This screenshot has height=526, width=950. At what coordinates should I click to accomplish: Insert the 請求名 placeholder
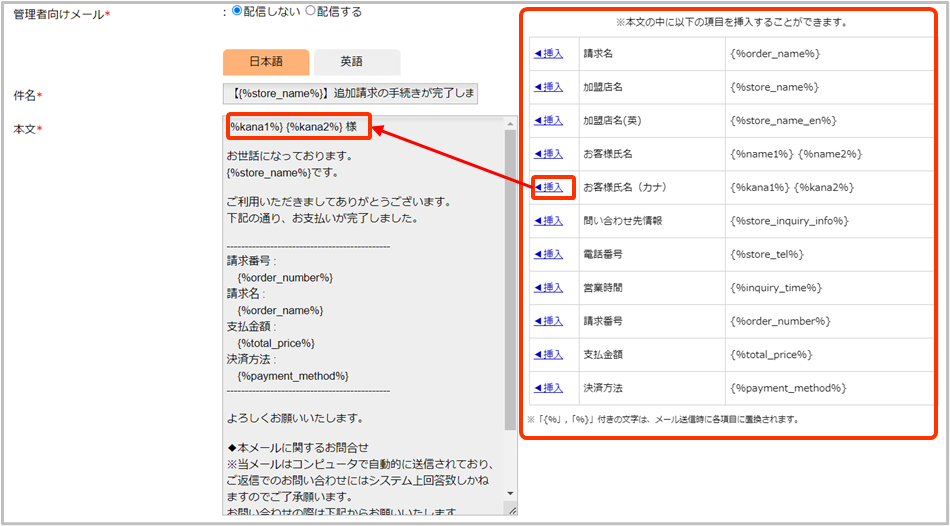(548, 53)
